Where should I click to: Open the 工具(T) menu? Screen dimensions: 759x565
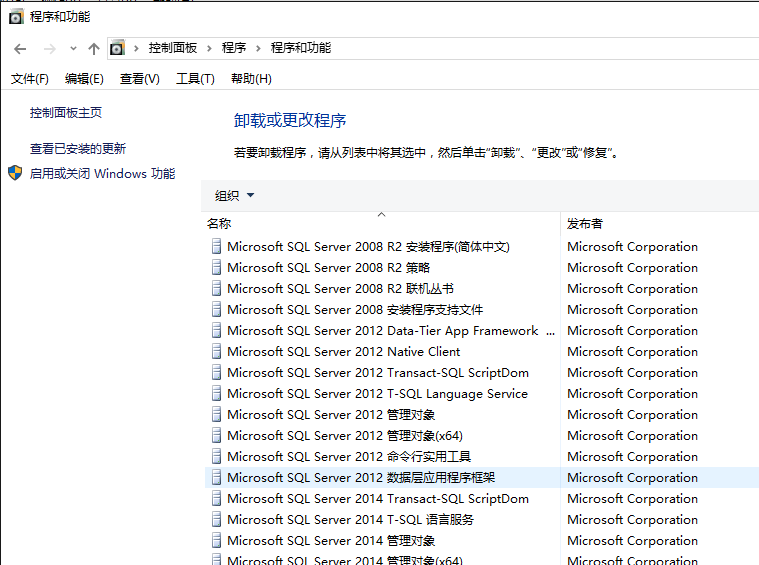(195, 78)
